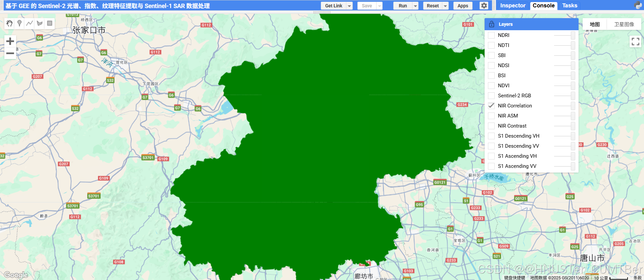Expand the Get Link dropdown arrow
The height and width of the screenshot is (280, 644).
pos(349,6)
